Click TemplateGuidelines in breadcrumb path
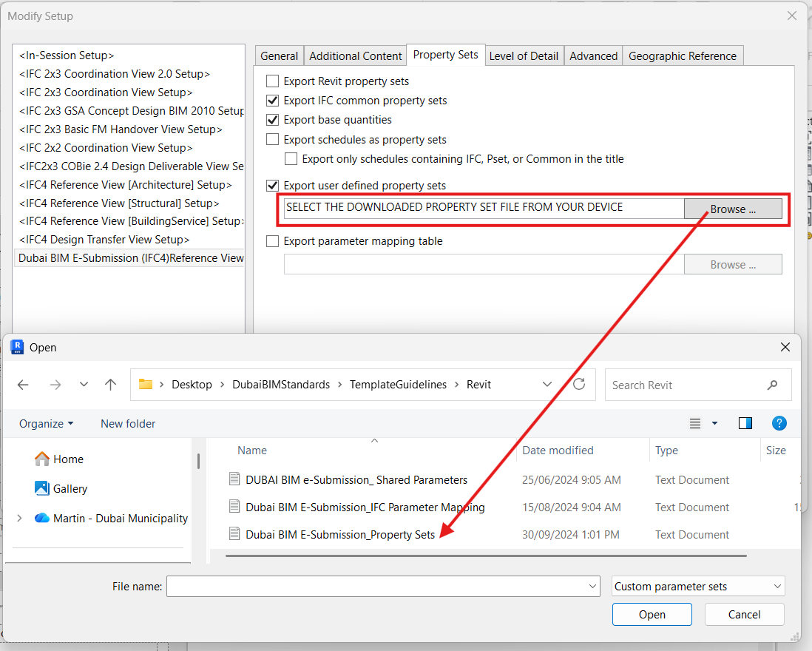Viewport: 812px width, 651px height. point(398,384)
